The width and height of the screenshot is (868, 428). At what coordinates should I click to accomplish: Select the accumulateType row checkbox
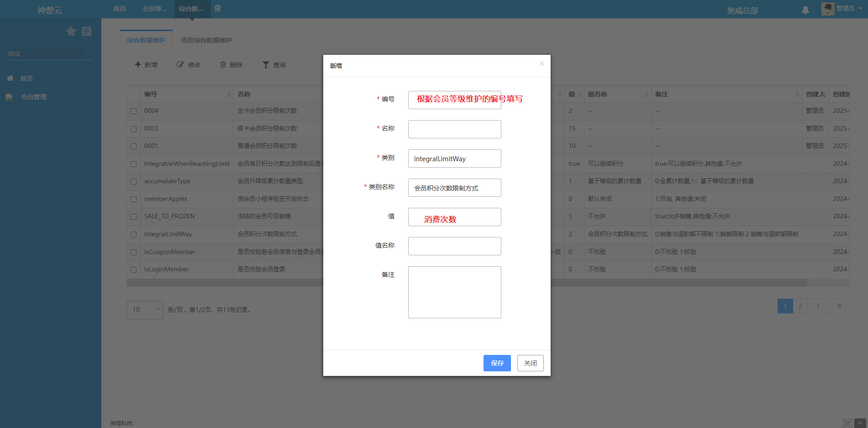[133, 181]
